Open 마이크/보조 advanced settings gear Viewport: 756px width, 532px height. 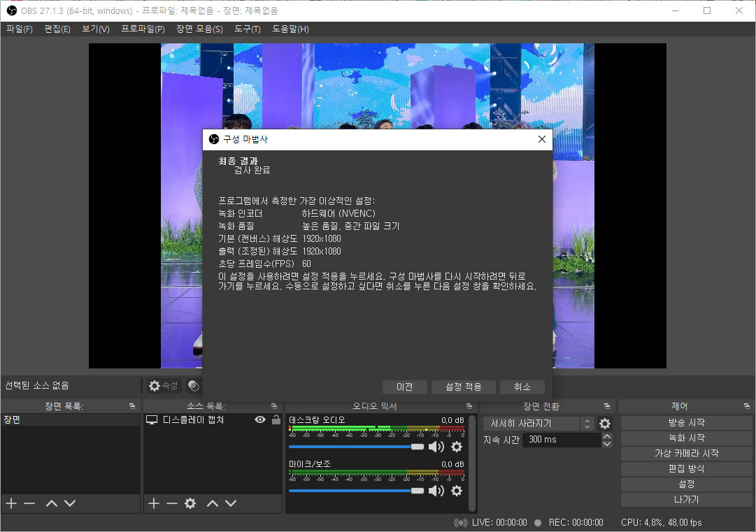[x=457, y=491]
